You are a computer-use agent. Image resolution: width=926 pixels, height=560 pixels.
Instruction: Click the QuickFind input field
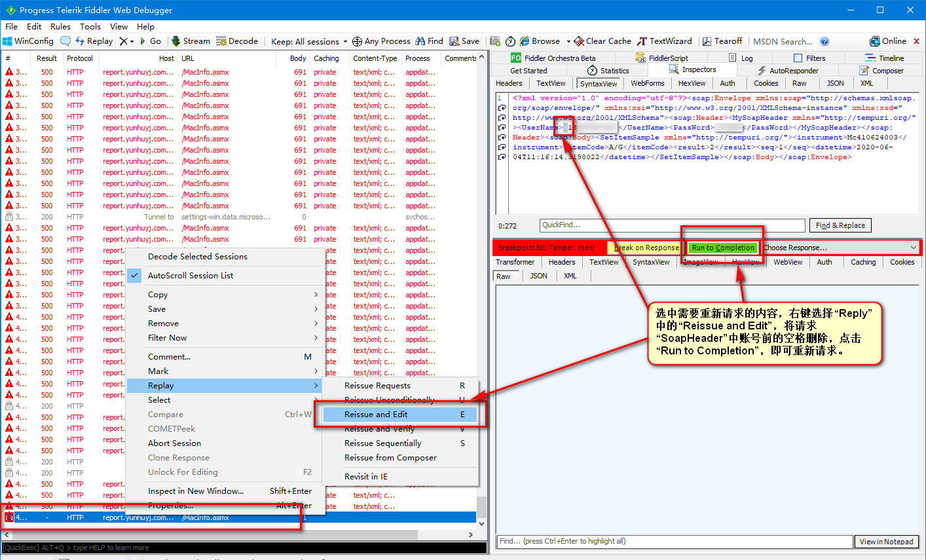point(672,225)
